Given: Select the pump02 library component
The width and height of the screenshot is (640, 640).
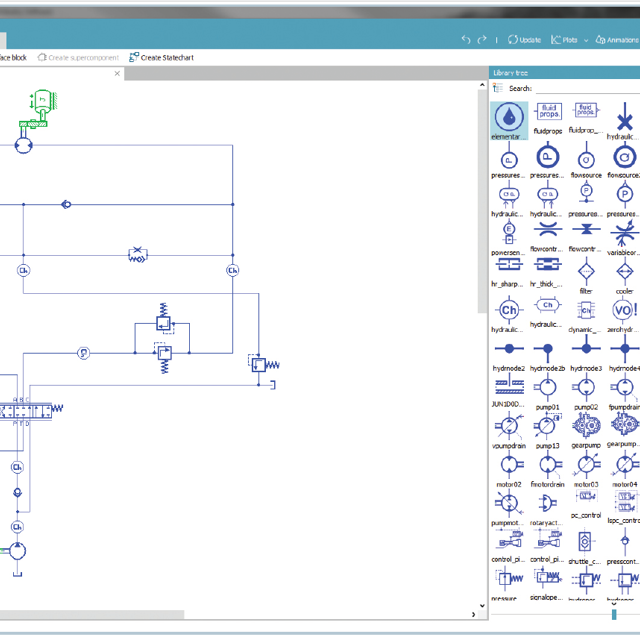Looking at the screenshot, I should click(586, 387).
